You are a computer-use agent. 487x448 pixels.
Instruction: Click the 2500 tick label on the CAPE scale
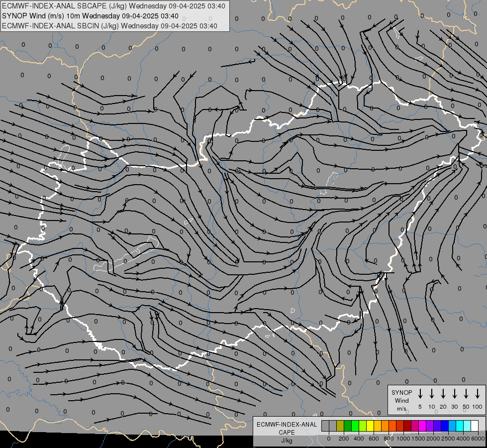coord(448,439)
